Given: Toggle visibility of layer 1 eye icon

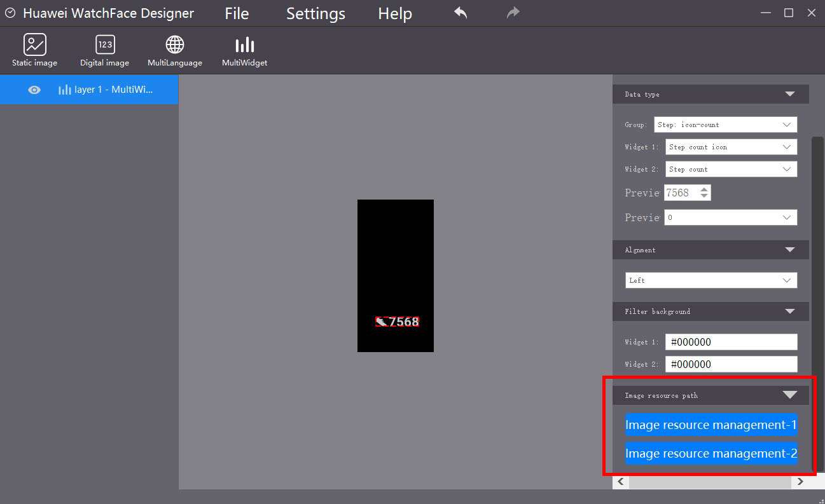Looking at the screenshot, I should 34,90.
